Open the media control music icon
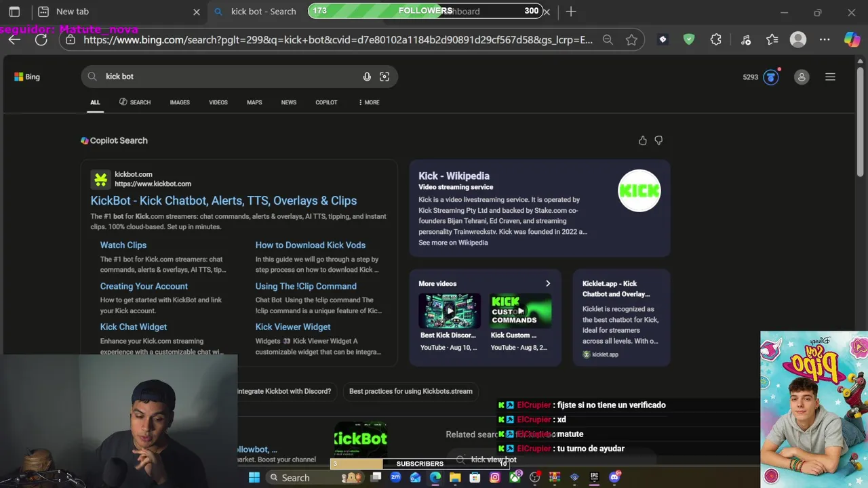This screenshot has width=868, height=488. 746,40
